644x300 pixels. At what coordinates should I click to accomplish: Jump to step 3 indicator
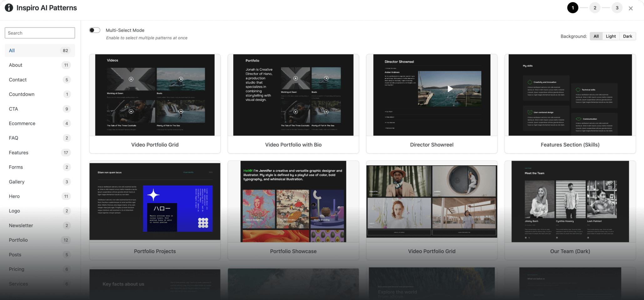point(617,8)
